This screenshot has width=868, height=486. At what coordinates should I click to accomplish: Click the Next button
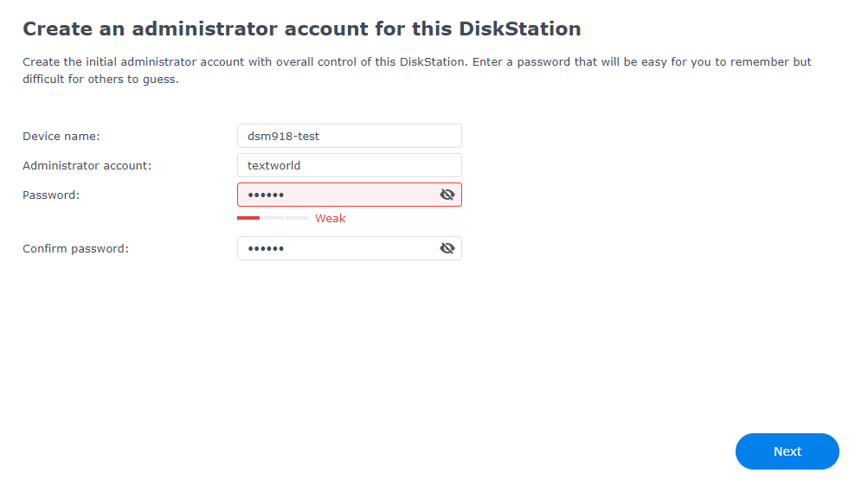coord(787,451)
